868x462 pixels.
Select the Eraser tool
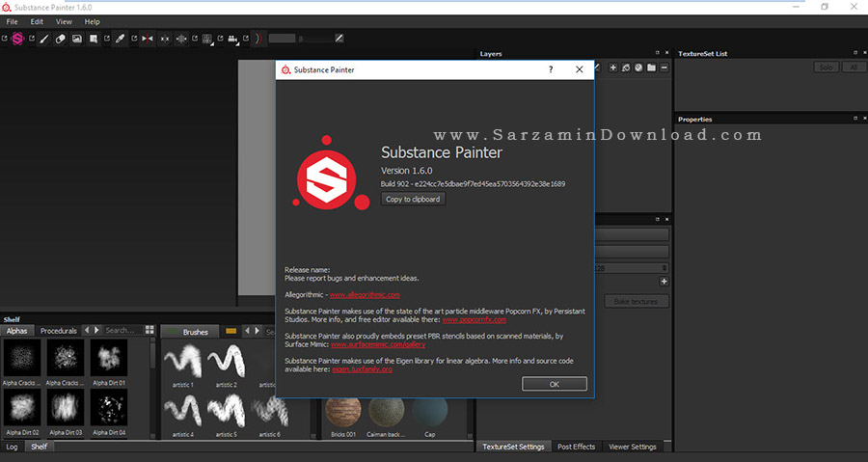[x=61, y=39]
